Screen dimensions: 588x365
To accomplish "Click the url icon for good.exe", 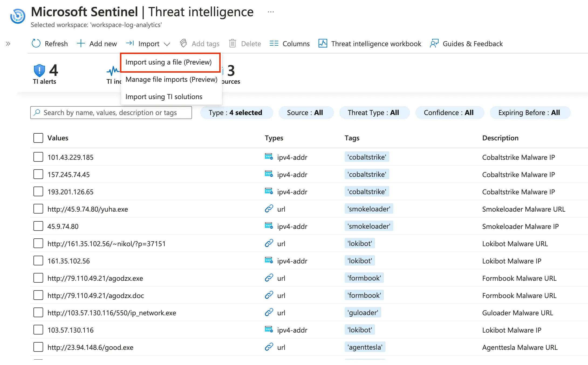I will (x=269, y=347).
